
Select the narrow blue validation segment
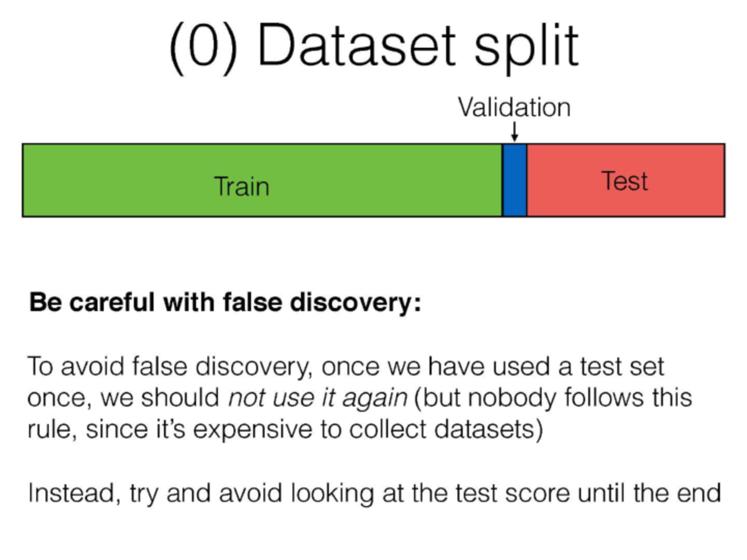pyautogui.click(x=514, y=181)
